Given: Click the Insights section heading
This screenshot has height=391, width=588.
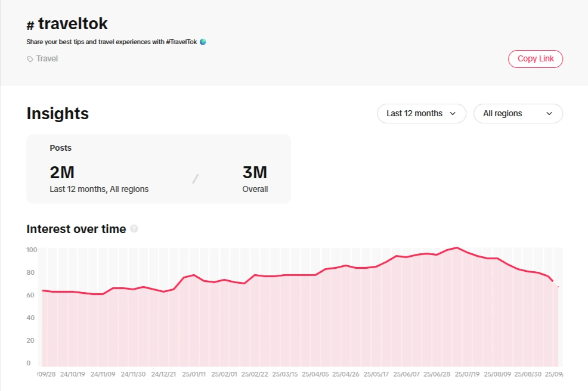Looking at the screenshot, I should click(58, 113).
